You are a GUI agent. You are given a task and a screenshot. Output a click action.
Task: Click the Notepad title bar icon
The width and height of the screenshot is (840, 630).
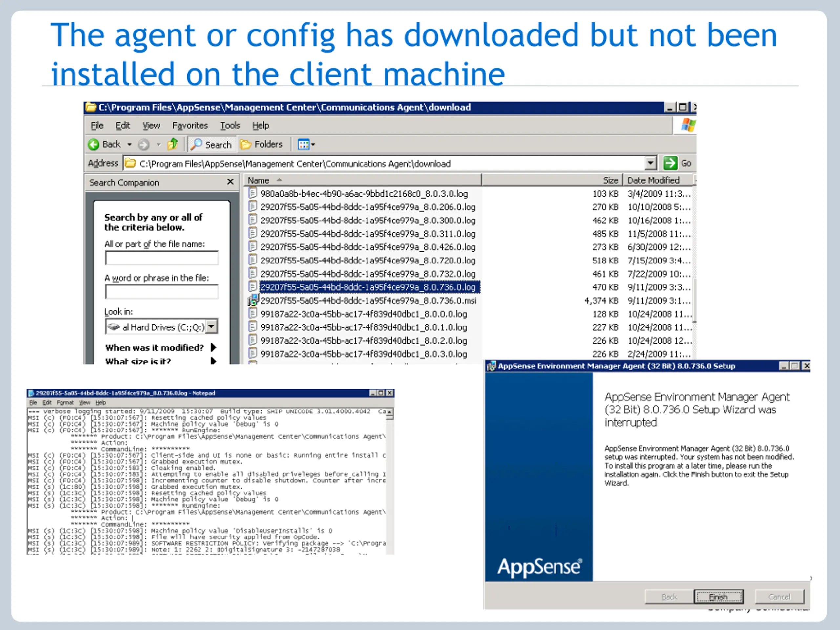(31, 393)
